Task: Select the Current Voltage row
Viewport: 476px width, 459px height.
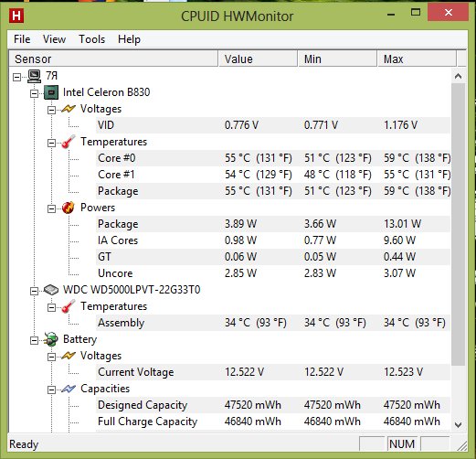Action: (273, 372)
